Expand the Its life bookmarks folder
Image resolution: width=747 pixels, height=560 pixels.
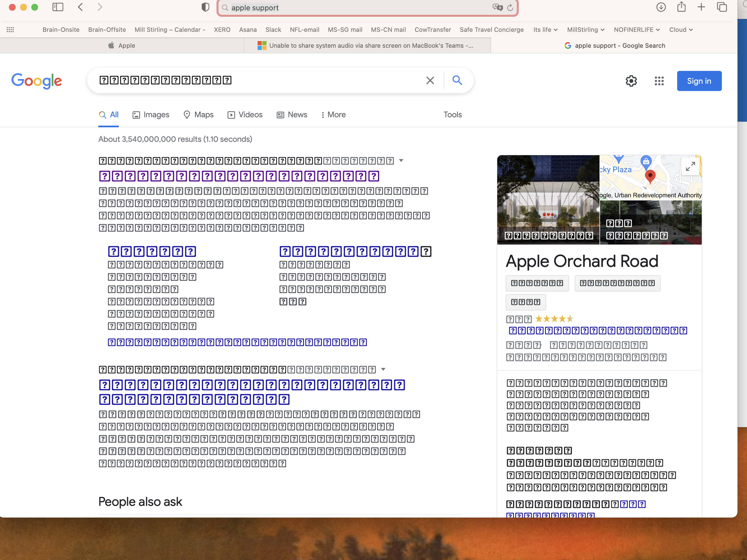coord(545,30)
